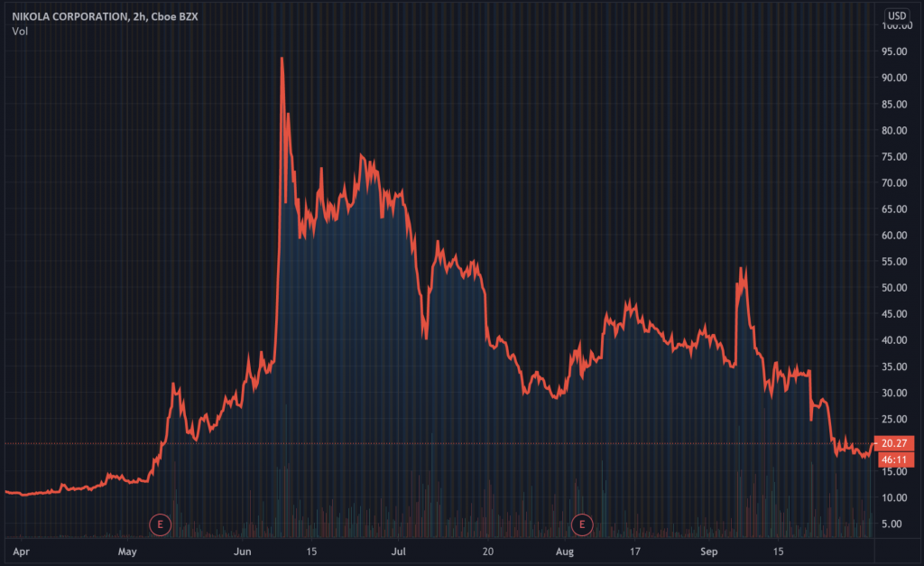The image size is (924, 566).
Task: Click the 85.00 price level
Action: click(x=894, y=105)
